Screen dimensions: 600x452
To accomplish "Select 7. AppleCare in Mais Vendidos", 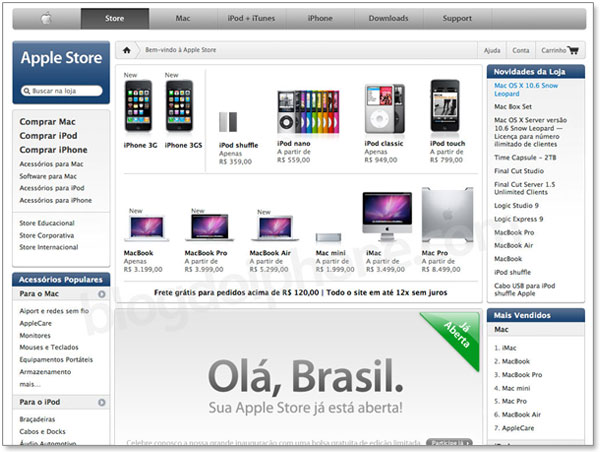I will pos(514,428).
